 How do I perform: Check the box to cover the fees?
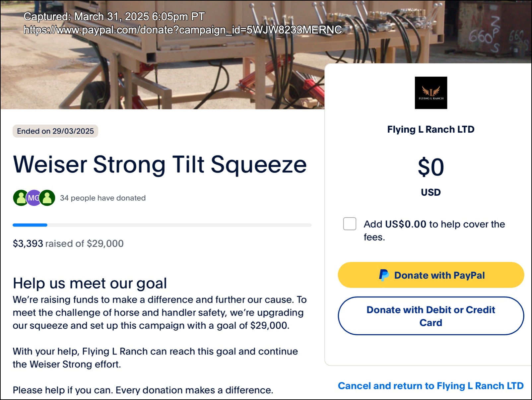pyautogui.click(x=350, y=224)
